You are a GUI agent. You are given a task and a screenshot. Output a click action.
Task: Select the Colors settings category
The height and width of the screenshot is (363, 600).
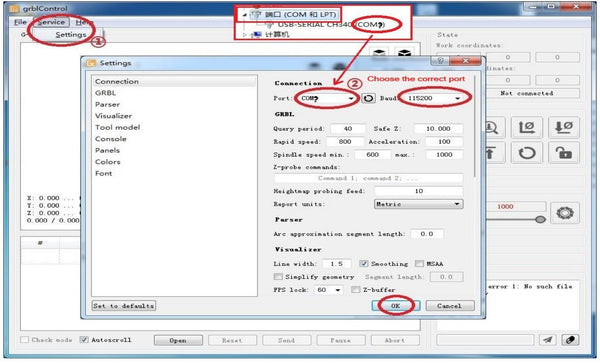tap(174, 162)
